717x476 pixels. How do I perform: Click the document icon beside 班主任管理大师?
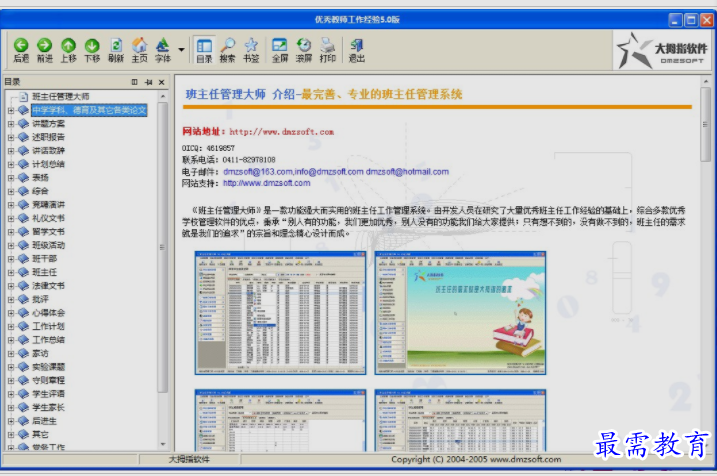(x=24, y=96)
